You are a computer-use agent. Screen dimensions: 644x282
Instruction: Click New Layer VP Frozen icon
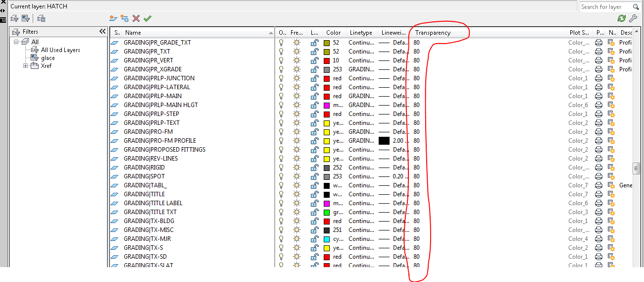pyautogui.click(x=125, y=18)
